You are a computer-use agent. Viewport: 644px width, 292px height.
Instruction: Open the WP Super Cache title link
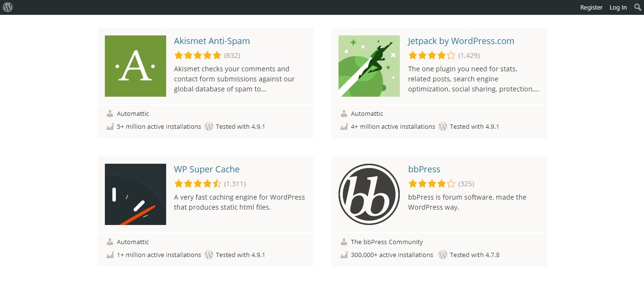pyautogui.click(x=207, y=169)
